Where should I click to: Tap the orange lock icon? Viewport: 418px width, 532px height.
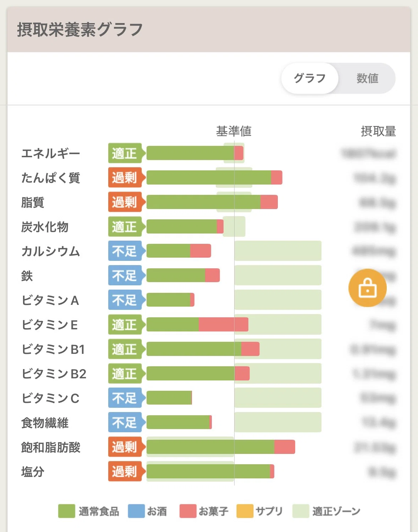(367, 287)
